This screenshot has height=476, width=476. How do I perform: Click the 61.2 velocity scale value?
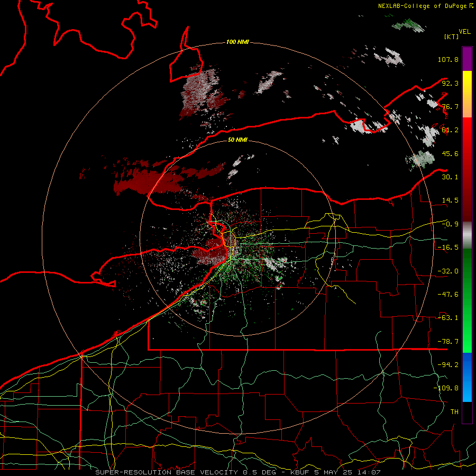coord(450,130)
